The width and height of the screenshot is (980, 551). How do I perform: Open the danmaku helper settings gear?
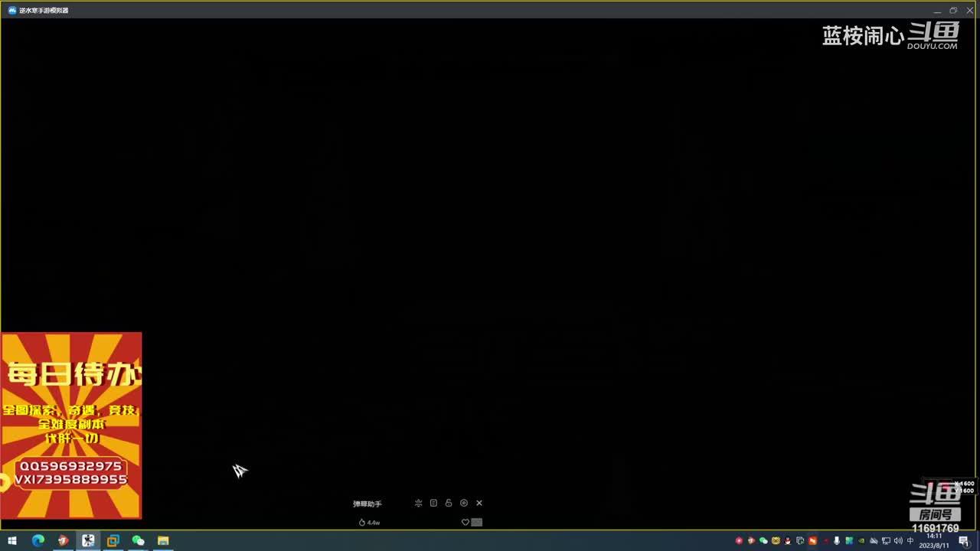tap(464, 503)
